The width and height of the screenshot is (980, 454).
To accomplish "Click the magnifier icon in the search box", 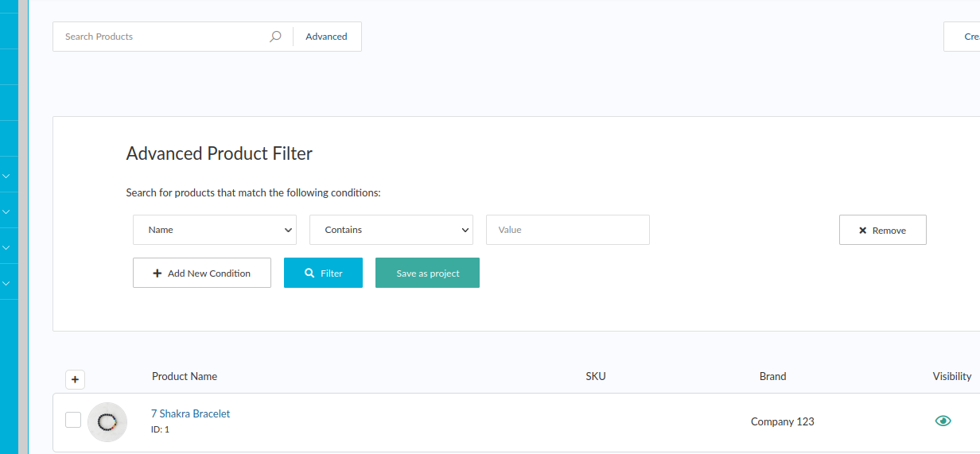I will [x=275, y=37].
